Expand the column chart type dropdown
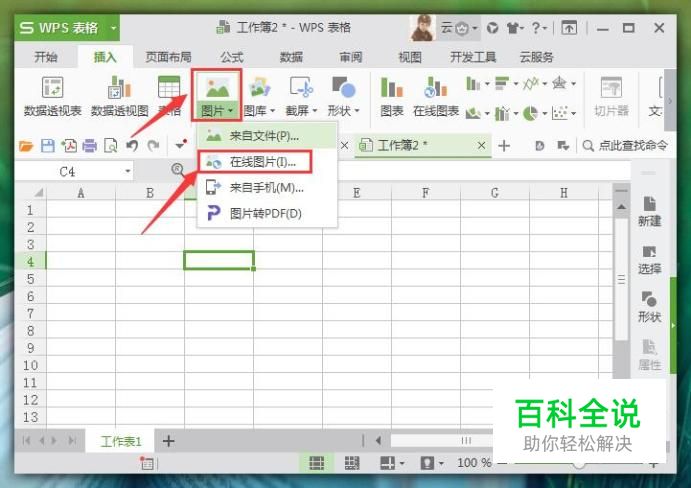Screen dimensions: 691x488 (487, 84)
